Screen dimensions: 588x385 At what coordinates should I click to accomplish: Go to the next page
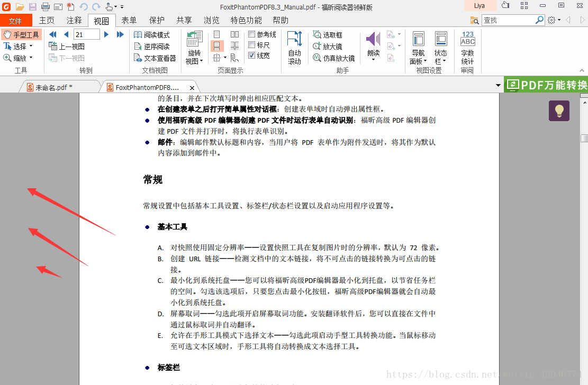[x=106, y=34]
